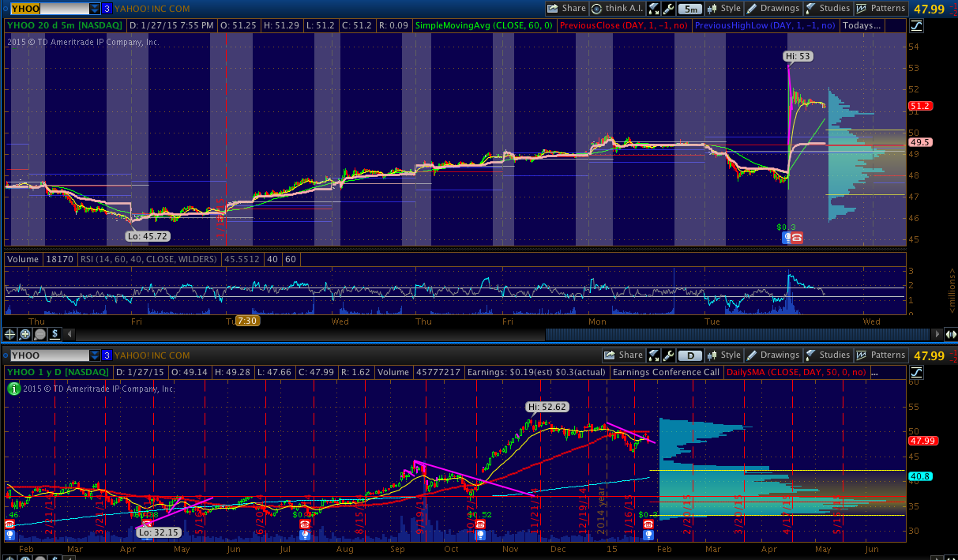
Task: Zoom in using the magnifier plus icon
Action: [x=24, y=334]
